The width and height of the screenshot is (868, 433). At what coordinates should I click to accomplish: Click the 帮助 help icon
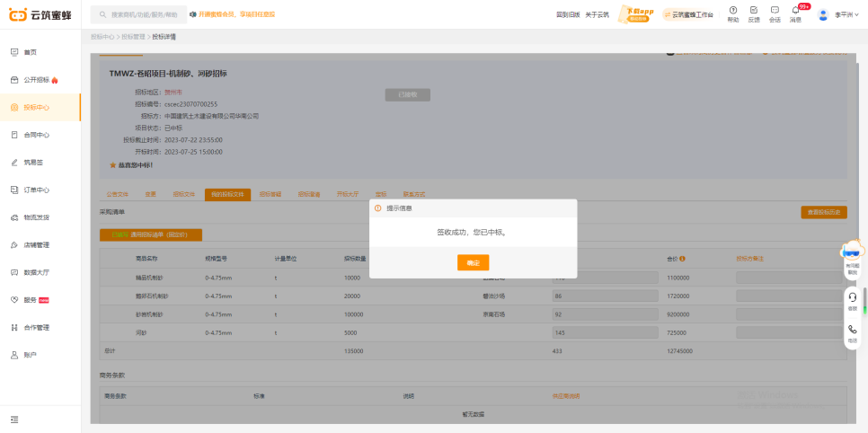[x=733, y=13]
